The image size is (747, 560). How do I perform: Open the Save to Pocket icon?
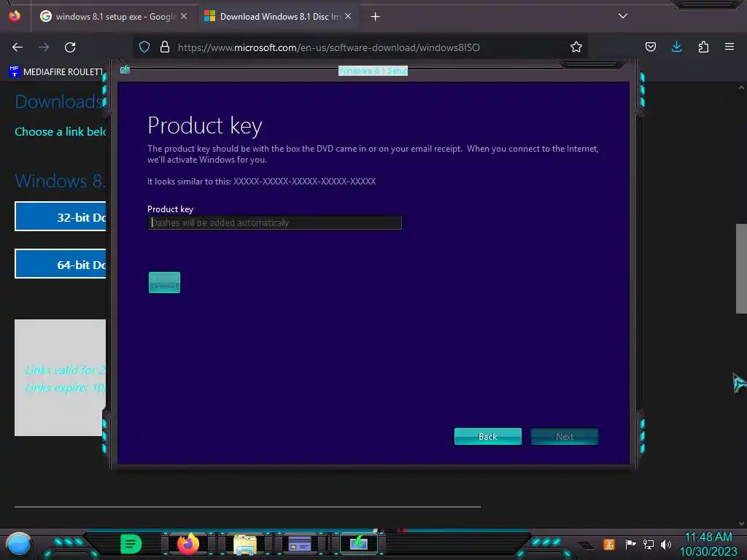click(650, 47)
